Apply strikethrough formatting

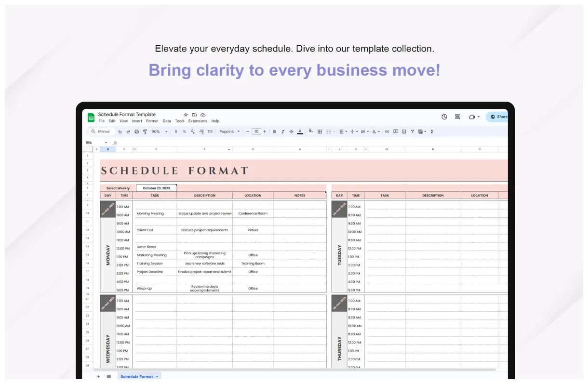tap(291, 132)
